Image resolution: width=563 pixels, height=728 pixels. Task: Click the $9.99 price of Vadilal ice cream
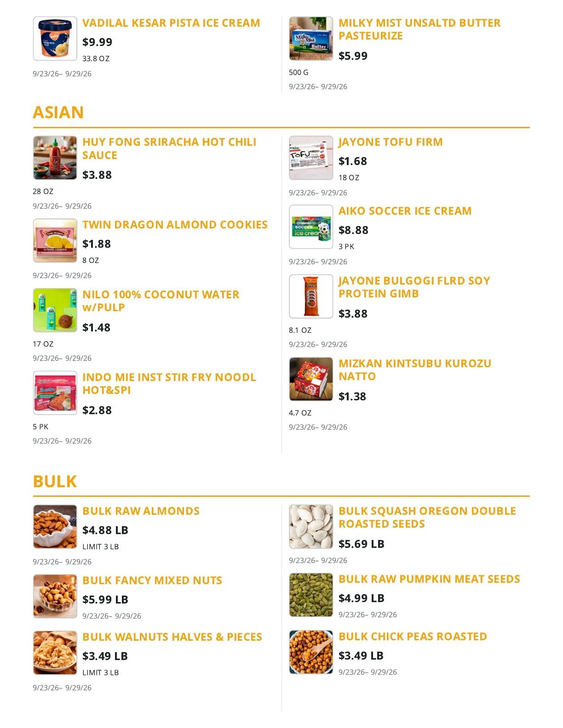[x=97, y=42]
